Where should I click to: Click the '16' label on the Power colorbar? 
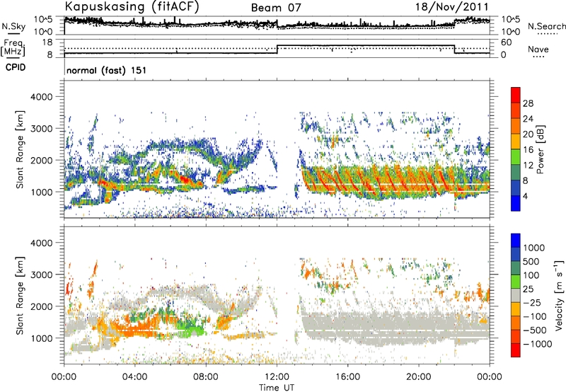pyautogui.click(x=528, y=150)
